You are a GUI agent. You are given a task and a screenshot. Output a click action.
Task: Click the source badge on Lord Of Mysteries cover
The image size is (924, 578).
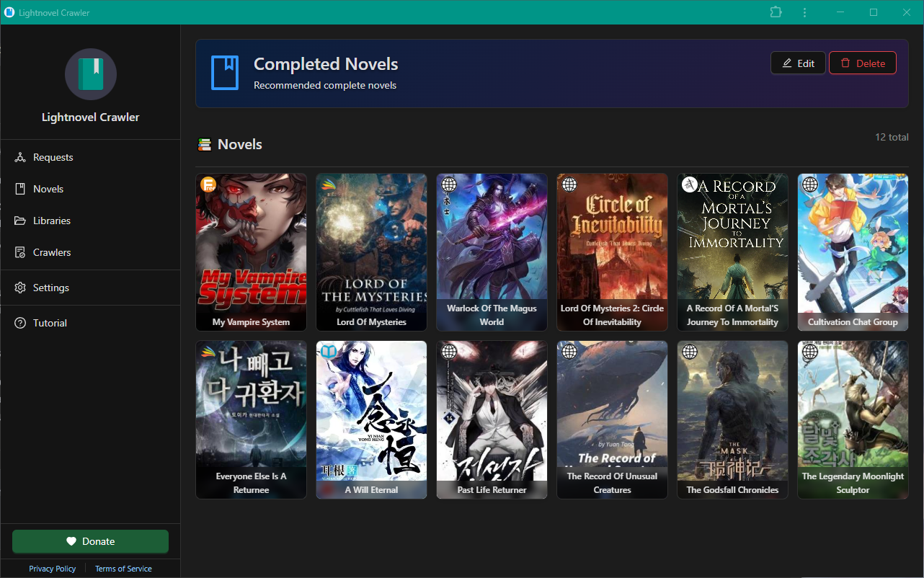(x=329, y=184)
